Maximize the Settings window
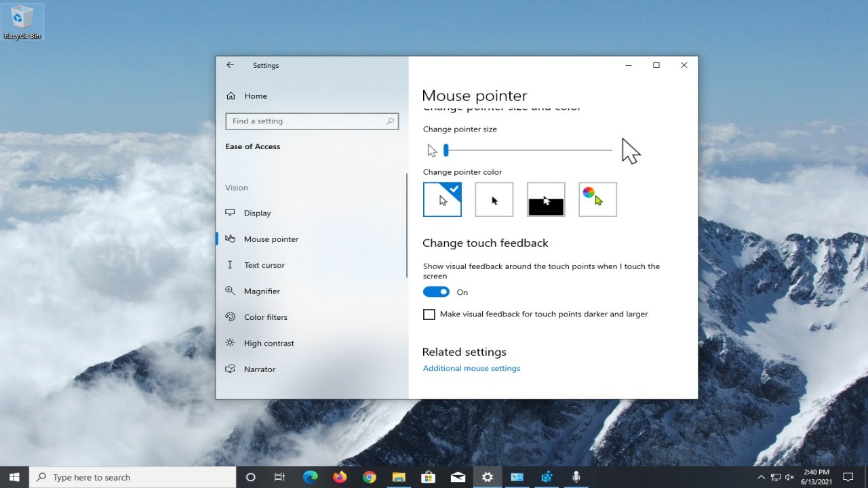The width and height of the screenshot is (868, 488). pyautogui.click(x=656, y=65)
